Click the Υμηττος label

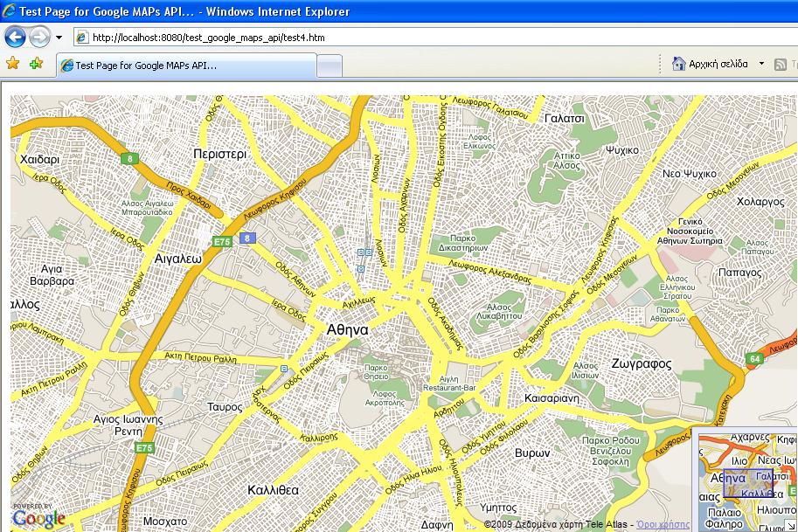coord(498,508)
